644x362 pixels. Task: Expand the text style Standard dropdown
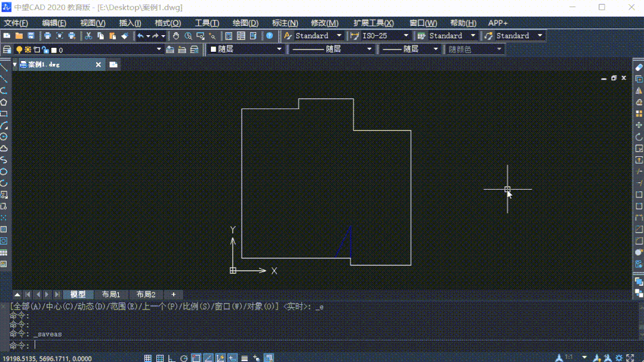[x=339, y=36]
